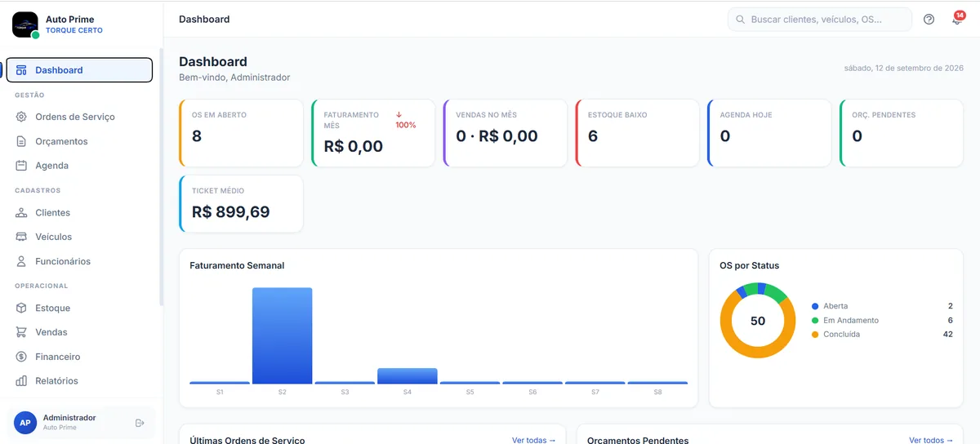Open Vendas page
This screenshot has height=444, width=980.
(79, 332)
